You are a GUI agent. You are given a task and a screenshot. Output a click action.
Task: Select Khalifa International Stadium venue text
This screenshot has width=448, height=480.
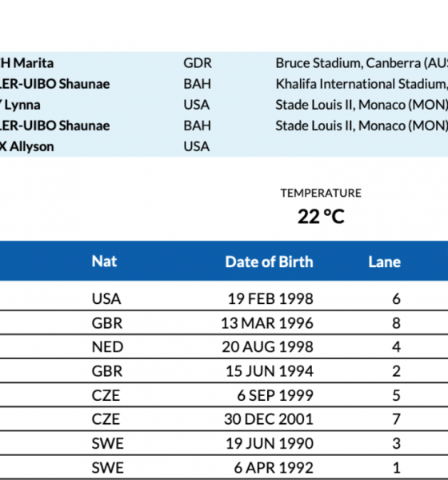point(362,84)
